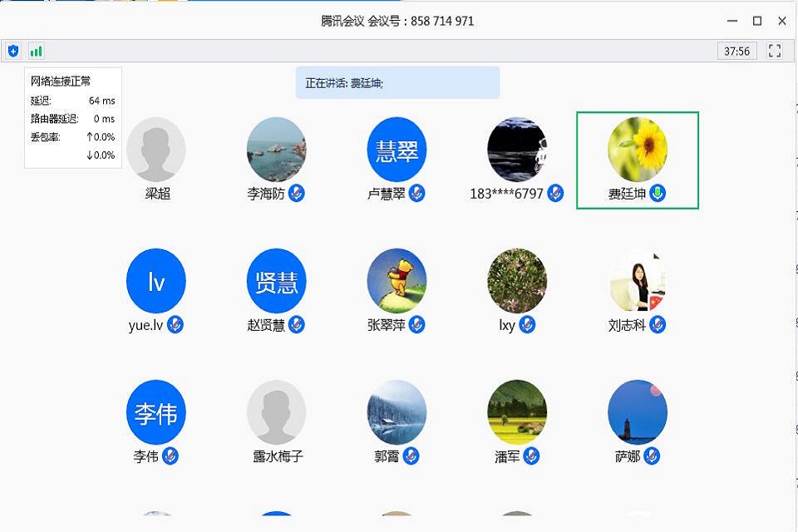Click the meeting title 会议号 858 714 971
The height and width of the screenshot is (532, 798).
coord(397,21)
